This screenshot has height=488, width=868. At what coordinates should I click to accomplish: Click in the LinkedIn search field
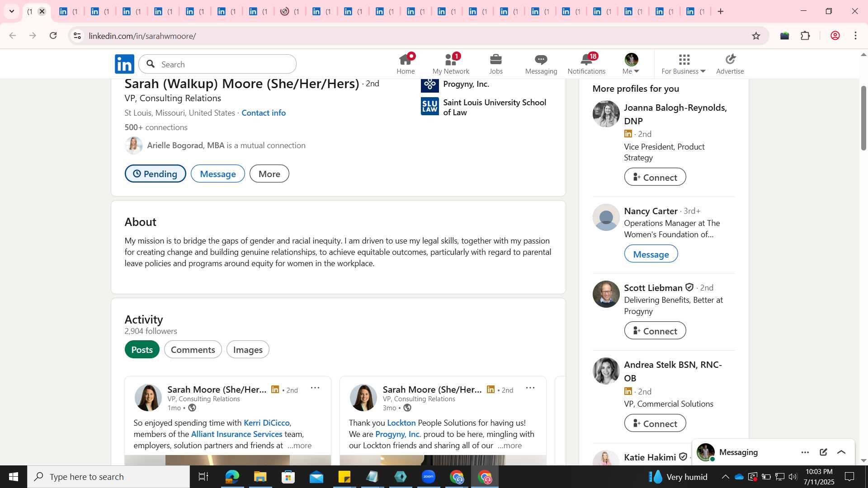pyautogui.click(x=217, y=64)
